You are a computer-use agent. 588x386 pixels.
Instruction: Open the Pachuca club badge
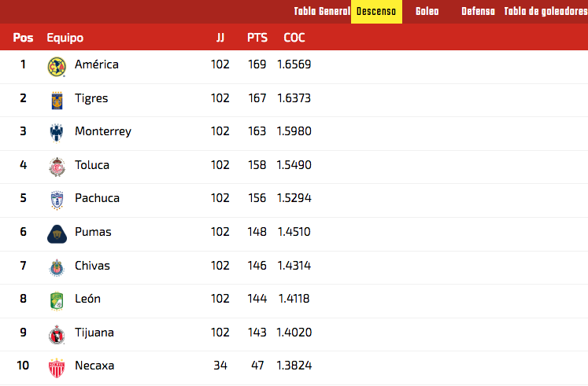pos(57,200)
